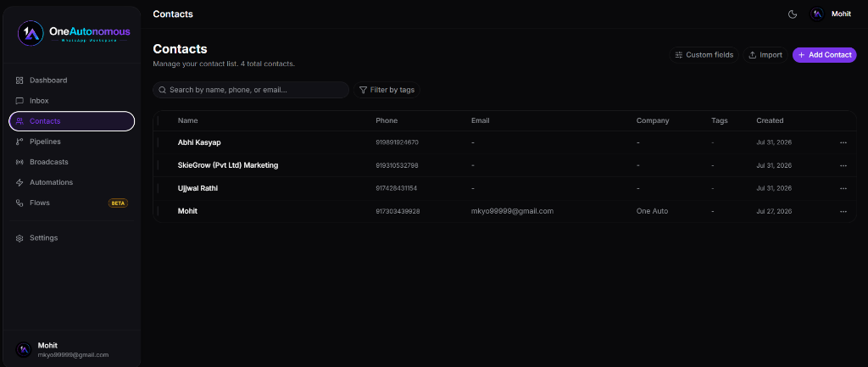Image resolution: width=868 pixels, height=367 pixels.
Task: Click the Inbox chat bubble icon
Action: (19, 101)
